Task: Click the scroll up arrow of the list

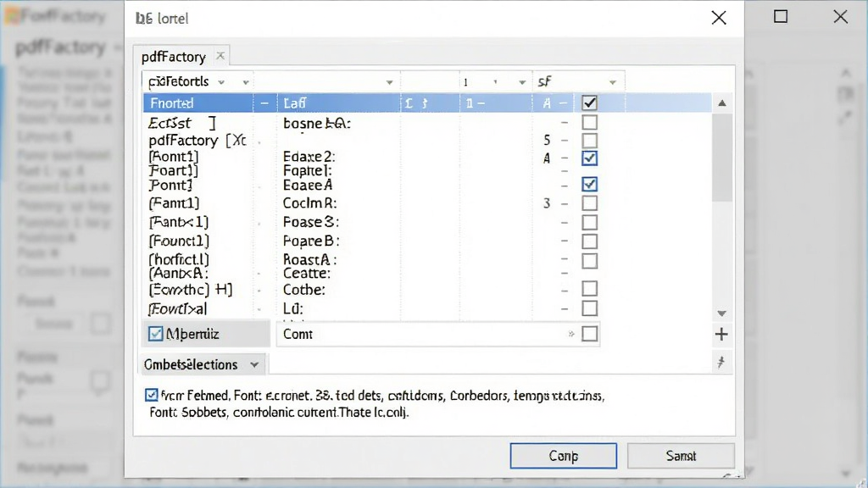Action: pyautogui.click(x=722, y=103)
